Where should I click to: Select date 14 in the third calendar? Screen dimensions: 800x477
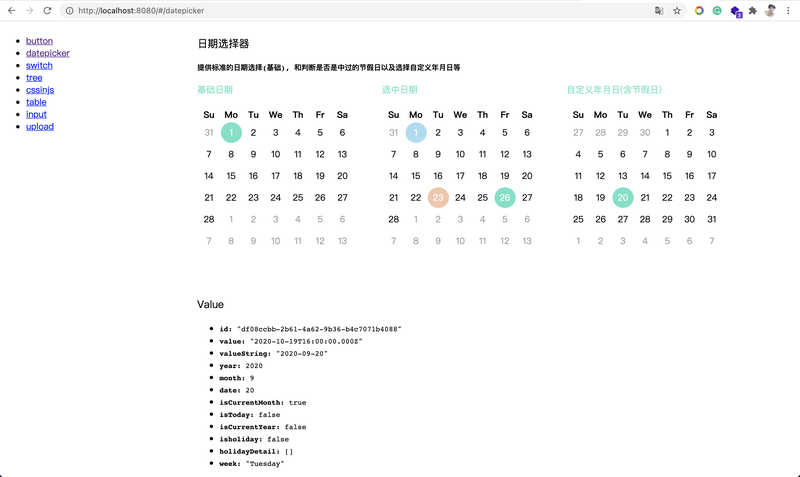pos(645,176)
